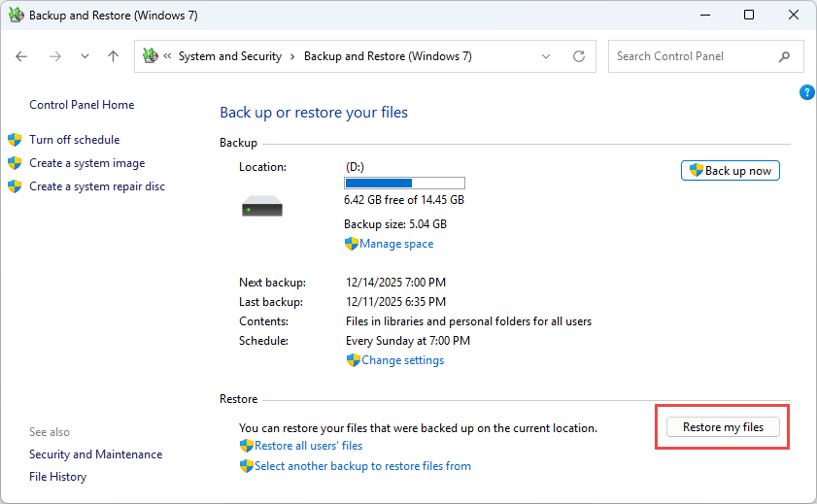
Task: Click shield icon beside Turn off schedule
Action: click(x=15, y=140)
